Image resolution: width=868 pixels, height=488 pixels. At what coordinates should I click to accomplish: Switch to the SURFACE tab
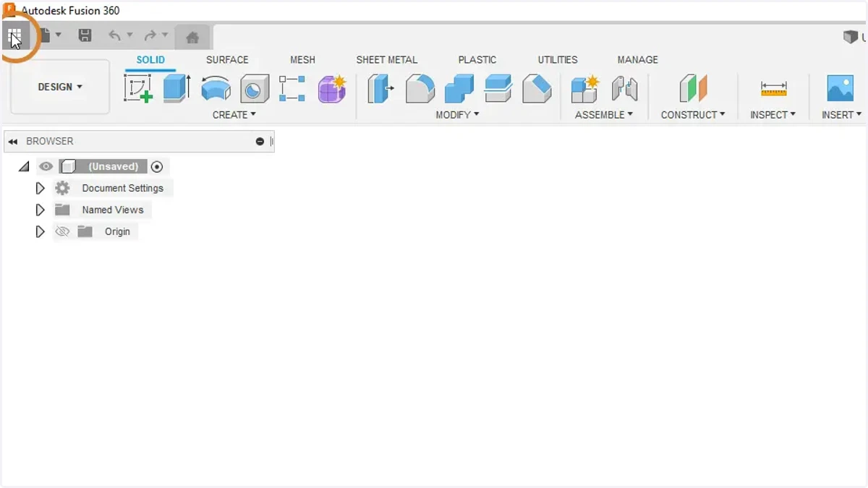tap(227, 60)
